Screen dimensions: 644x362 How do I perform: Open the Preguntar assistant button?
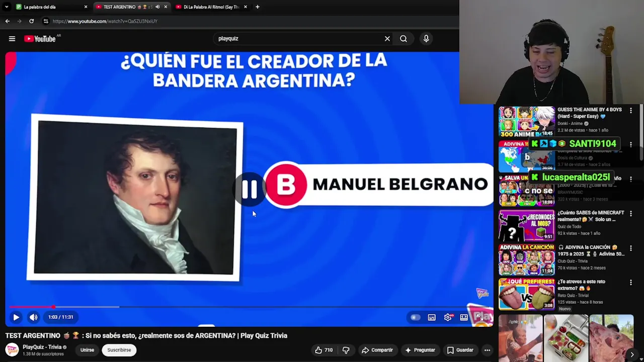pos(420,350)
